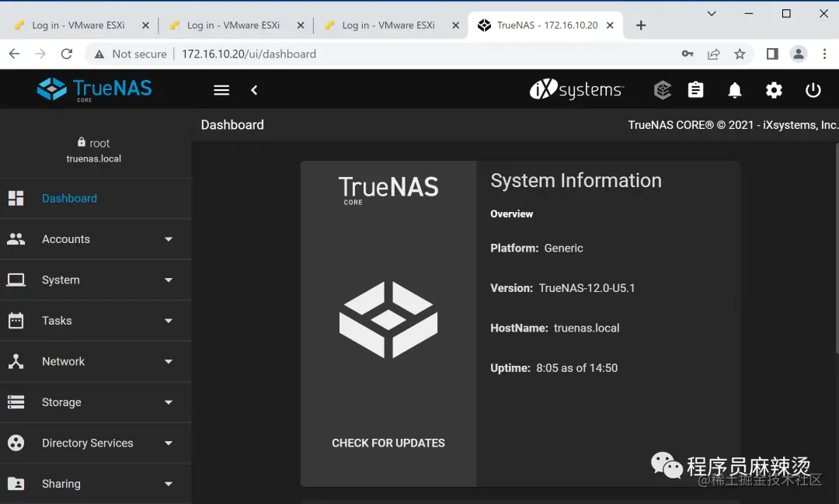Close the first VMware ESXi tab
This screenshot has height=504, width=839.
[145, 25]
